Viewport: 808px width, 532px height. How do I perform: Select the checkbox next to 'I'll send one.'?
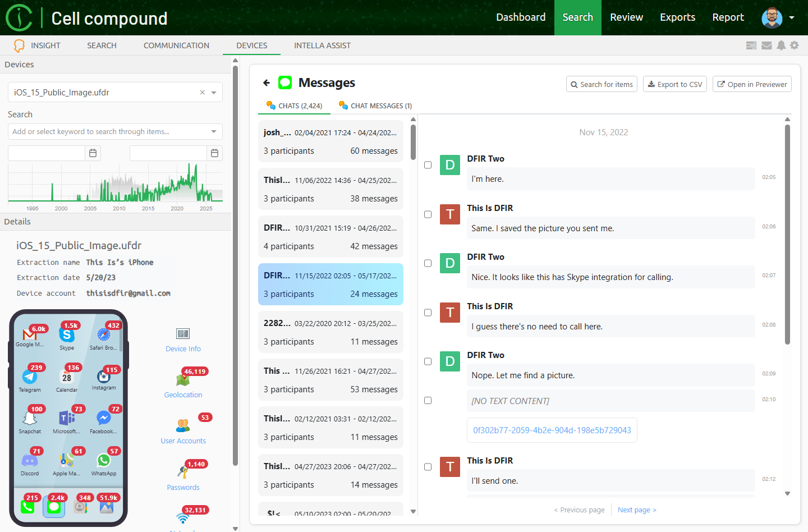[x=428, y=466]
